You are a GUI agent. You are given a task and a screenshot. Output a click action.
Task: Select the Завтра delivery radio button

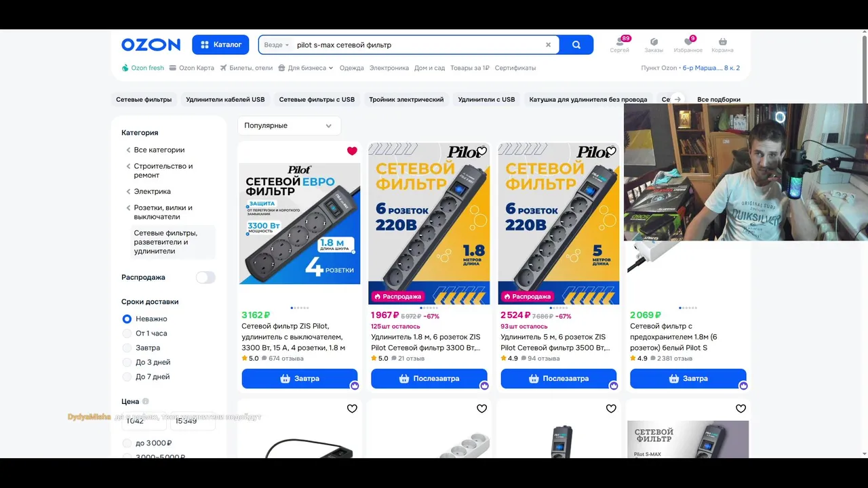[127, 348]
